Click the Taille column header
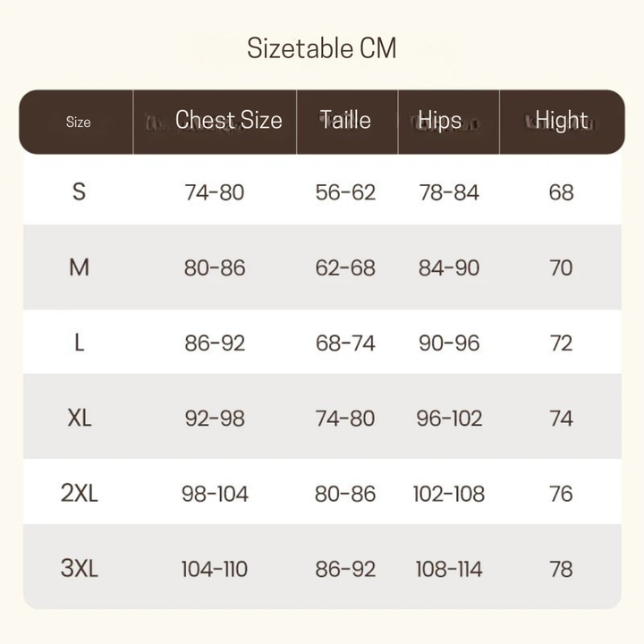 [x=345, y=121]
